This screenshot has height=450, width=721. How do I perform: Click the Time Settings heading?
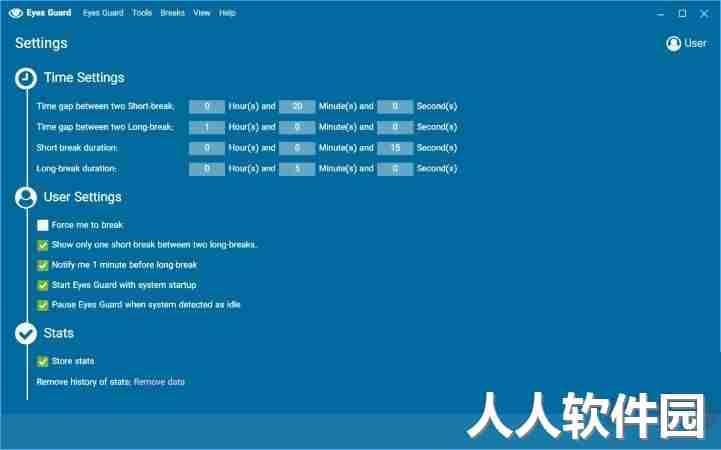[84, 78]
